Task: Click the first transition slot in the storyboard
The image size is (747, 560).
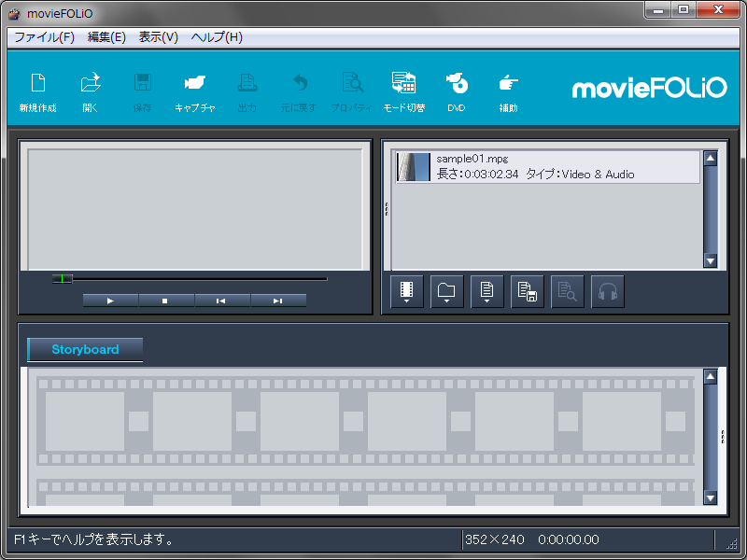Action: tap(138, 421)
